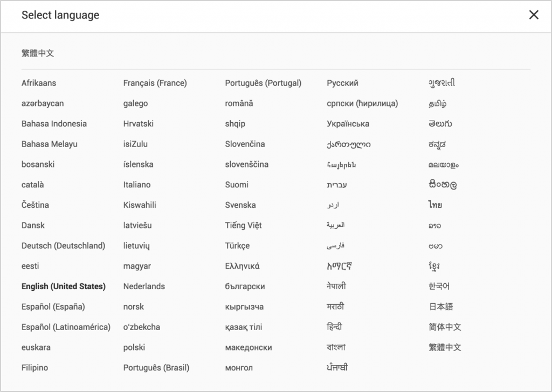Select Português (Brasil)

click(156, 368)
